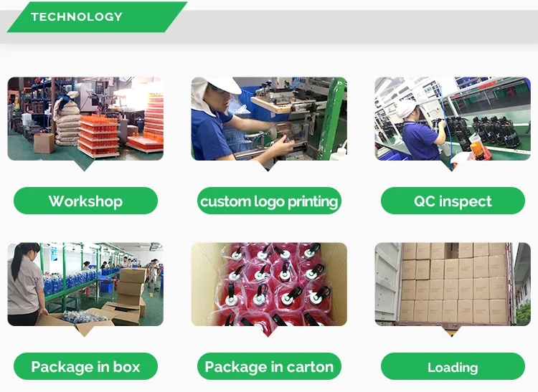Click the pointer arrow below carton photo
Image resolution: width=538 pixels, height=392 pixels.
[268, 331]
